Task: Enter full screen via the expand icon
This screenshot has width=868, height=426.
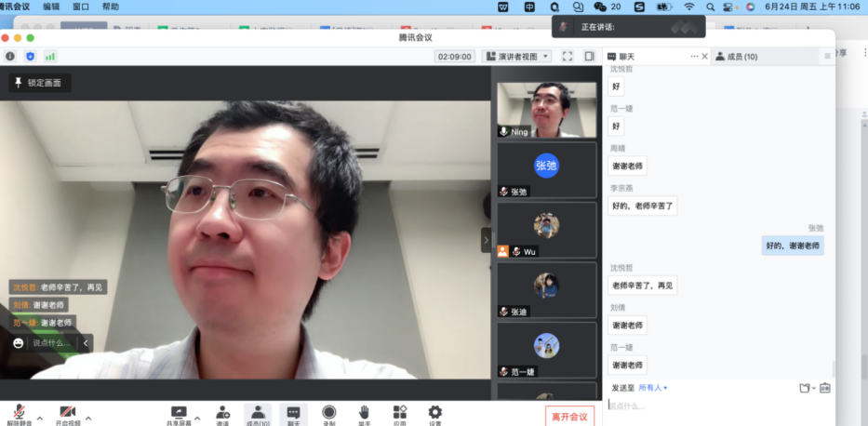Action: pos(568,56)
